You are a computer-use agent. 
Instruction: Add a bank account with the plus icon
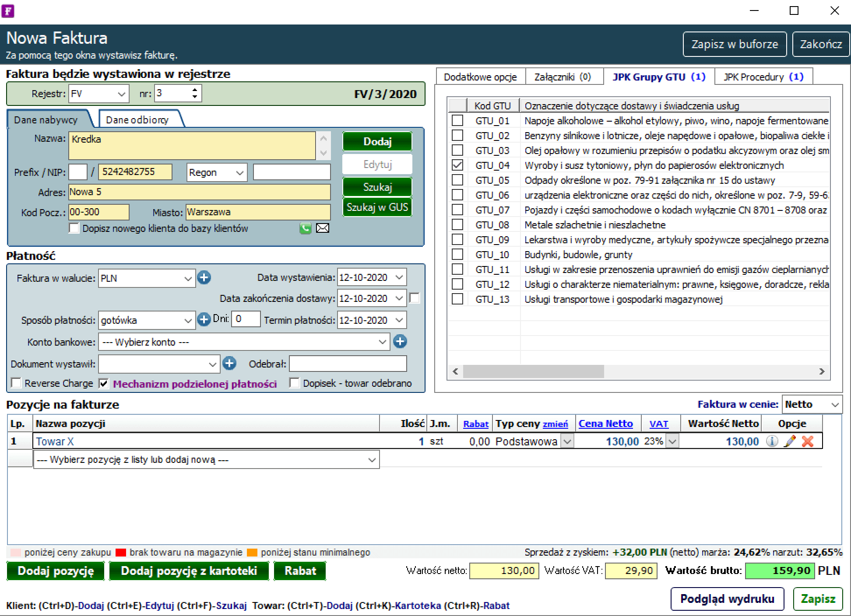pyautogui.click(x=400, y=341)
